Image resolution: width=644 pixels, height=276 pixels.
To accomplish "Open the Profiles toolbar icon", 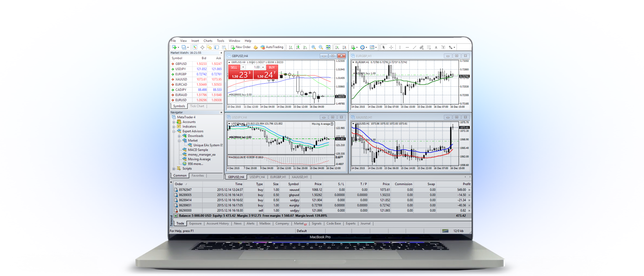I will [184, 47].
